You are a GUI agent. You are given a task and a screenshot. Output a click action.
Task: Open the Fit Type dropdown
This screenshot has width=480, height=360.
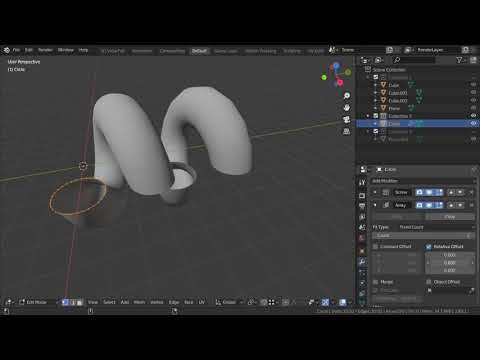coord(437,227)
